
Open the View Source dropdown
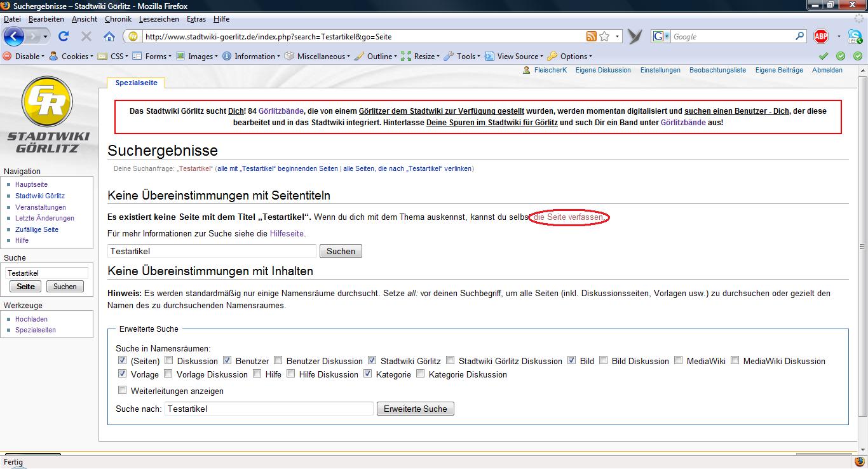(x=515, y=56)
